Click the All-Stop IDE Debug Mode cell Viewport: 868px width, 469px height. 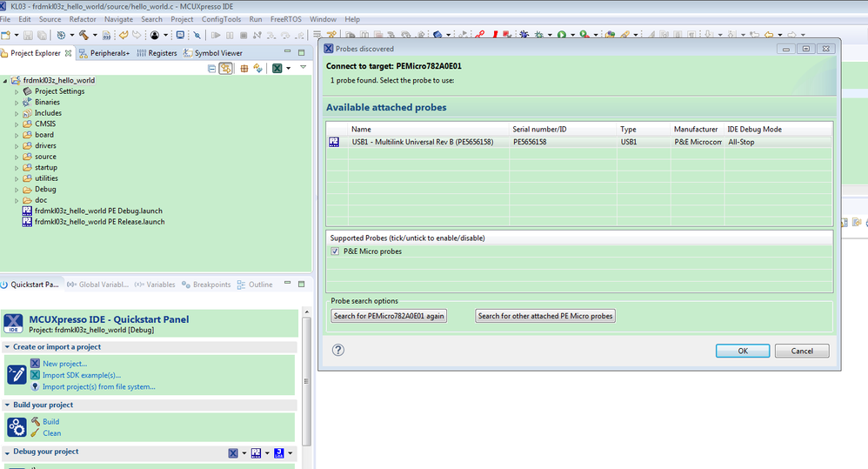click(x=741, y=142)
